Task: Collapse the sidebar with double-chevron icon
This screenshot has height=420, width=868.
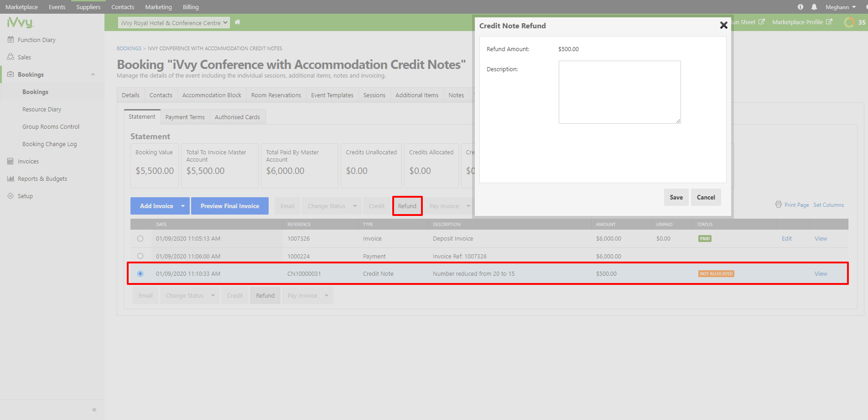Action: [94, 409]
